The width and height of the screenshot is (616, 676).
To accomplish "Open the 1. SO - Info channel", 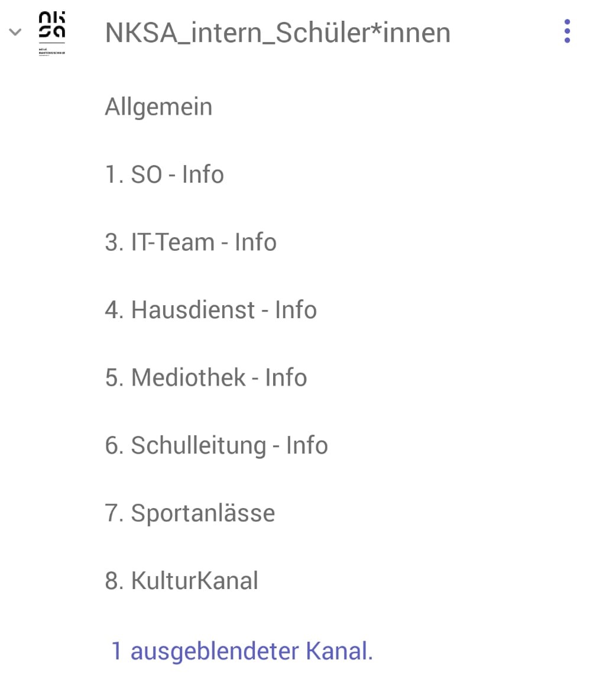I will (164, 174).
